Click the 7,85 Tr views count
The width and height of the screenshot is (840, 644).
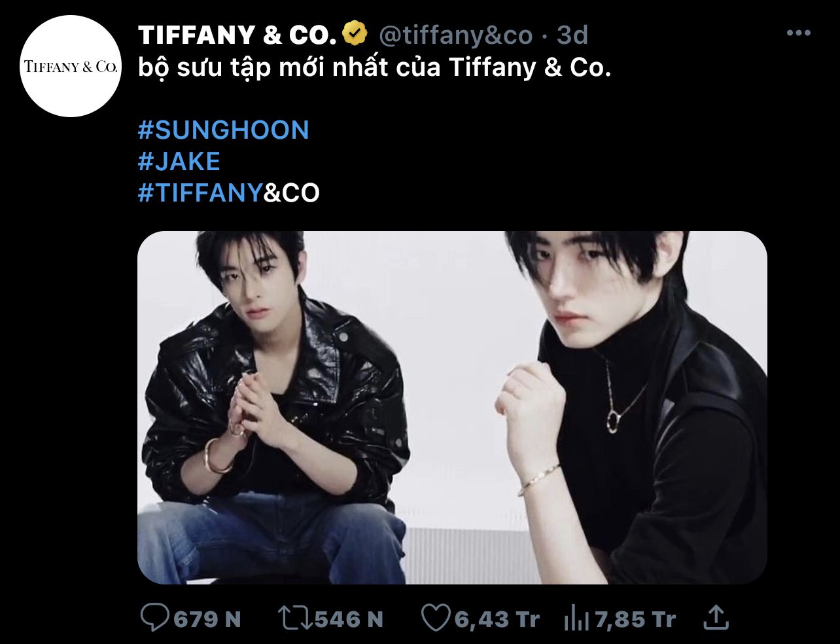point(635,618)
